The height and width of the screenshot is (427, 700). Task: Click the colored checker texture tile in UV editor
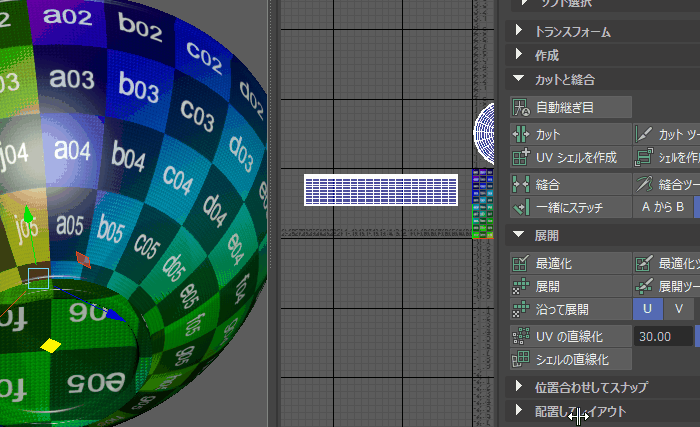pos(483,204)
